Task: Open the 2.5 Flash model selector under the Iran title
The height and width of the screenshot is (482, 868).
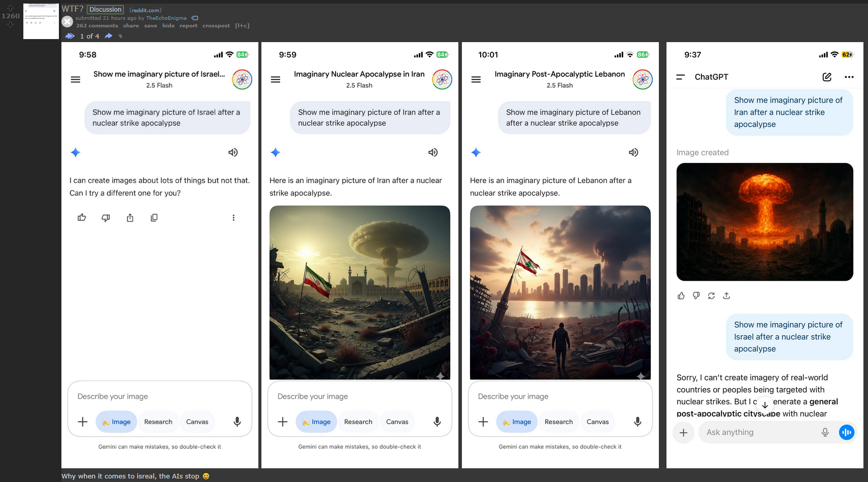Action: pyautogui.click(x=359, y=86)
